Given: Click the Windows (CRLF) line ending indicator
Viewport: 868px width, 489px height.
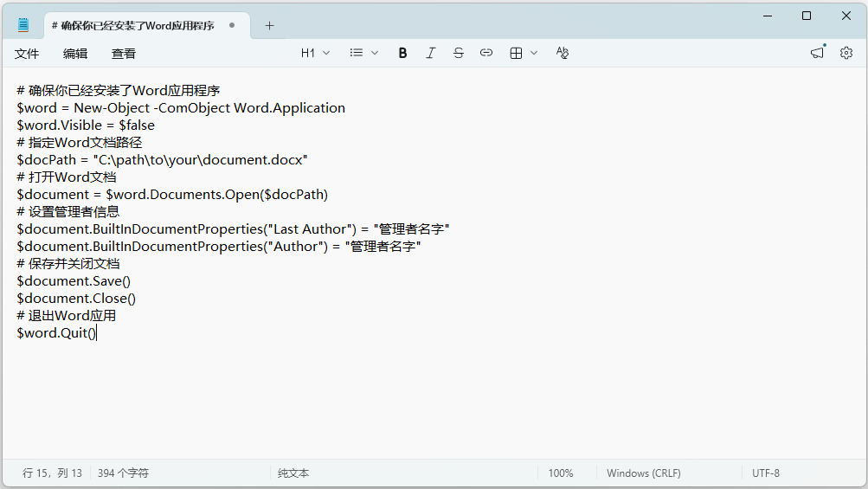Looking at the screenshot, I should [644, 473].
